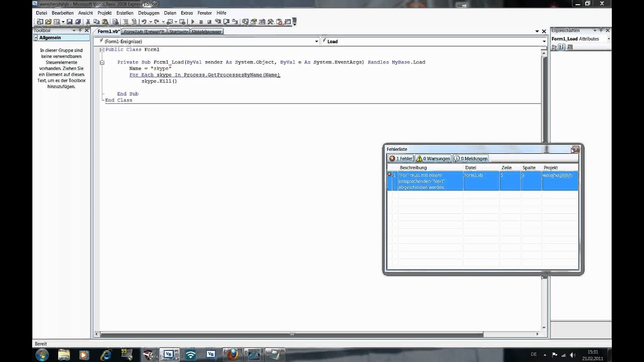Redo the action with toolbar icon

157,22
